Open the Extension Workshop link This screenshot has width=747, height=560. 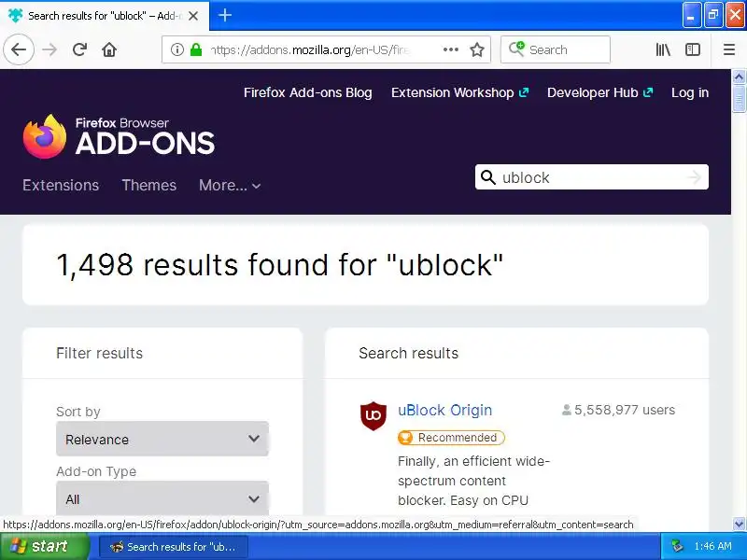[x=459, y=92]
